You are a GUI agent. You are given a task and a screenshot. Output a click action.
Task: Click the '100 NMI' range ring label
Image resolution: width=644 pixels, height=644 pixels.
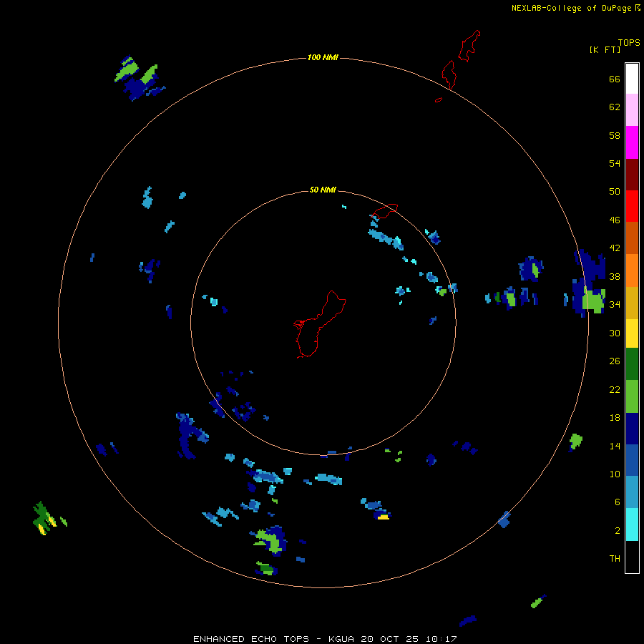coord(323,57)
